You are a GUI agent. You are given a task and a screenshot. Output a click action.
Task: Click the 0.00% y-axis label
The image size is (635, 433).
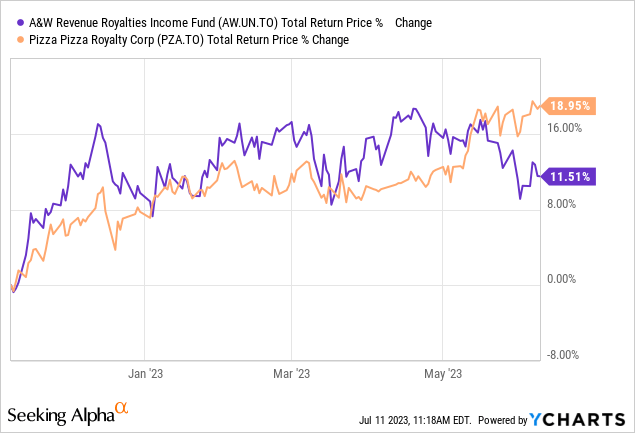click(x=564, y=279)
